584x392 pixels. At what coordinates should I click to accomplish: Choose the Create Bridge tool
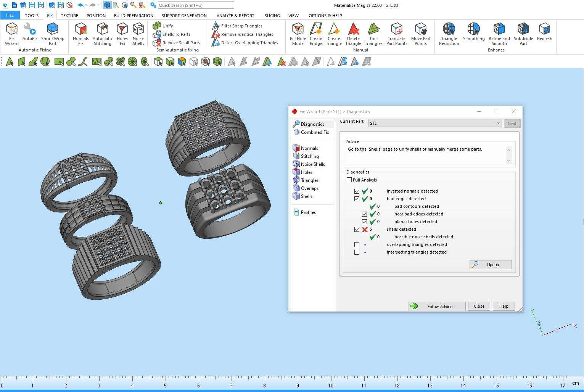click(316, 34)
